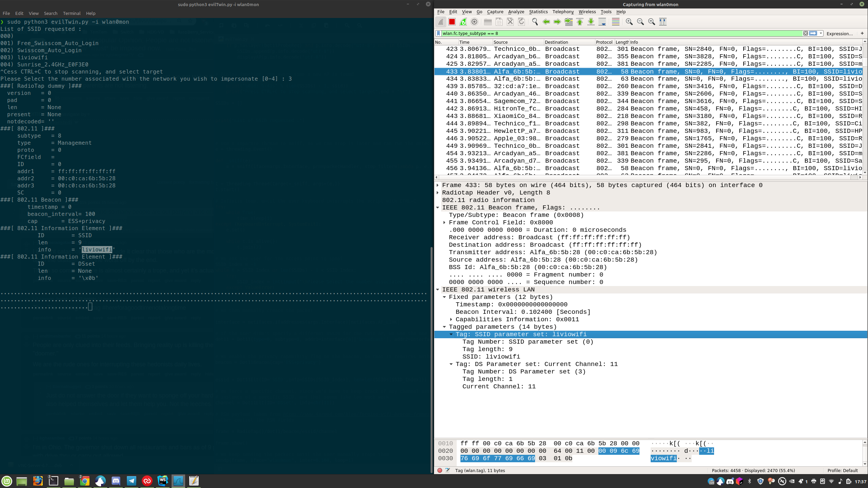Zoom in on packet text

(629, 22)
